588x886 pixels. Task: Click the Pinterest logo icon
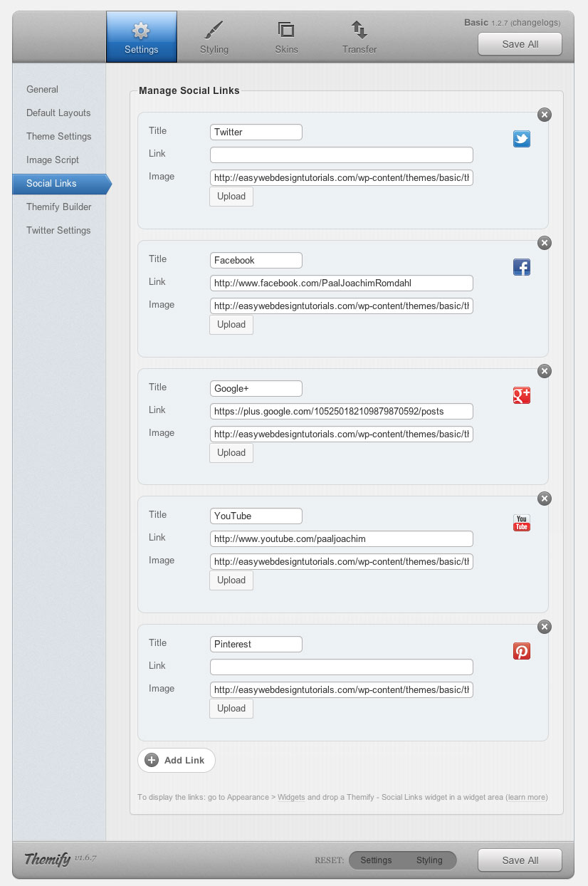pyautogui.click(x=522, y=651)
